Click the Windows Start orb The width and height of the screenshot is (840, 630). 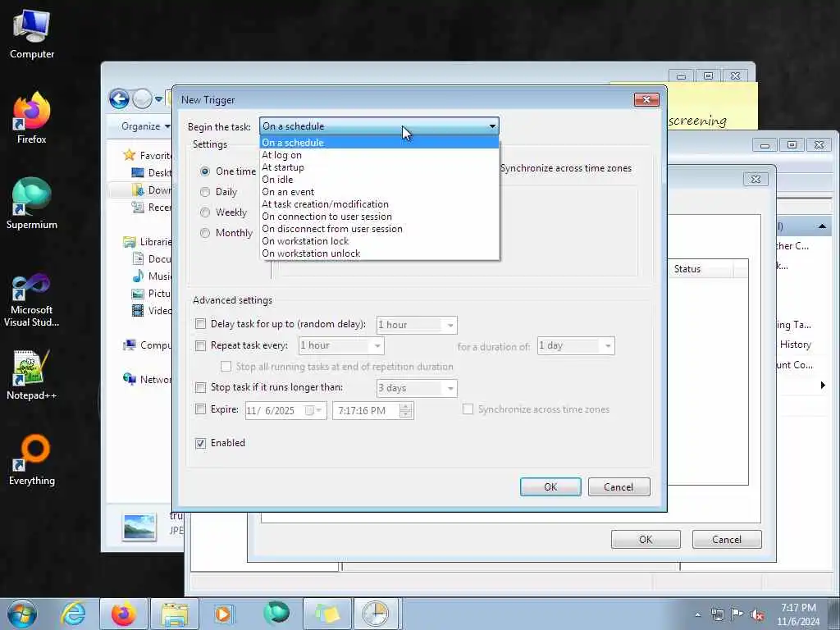click(x=22, y=614)
